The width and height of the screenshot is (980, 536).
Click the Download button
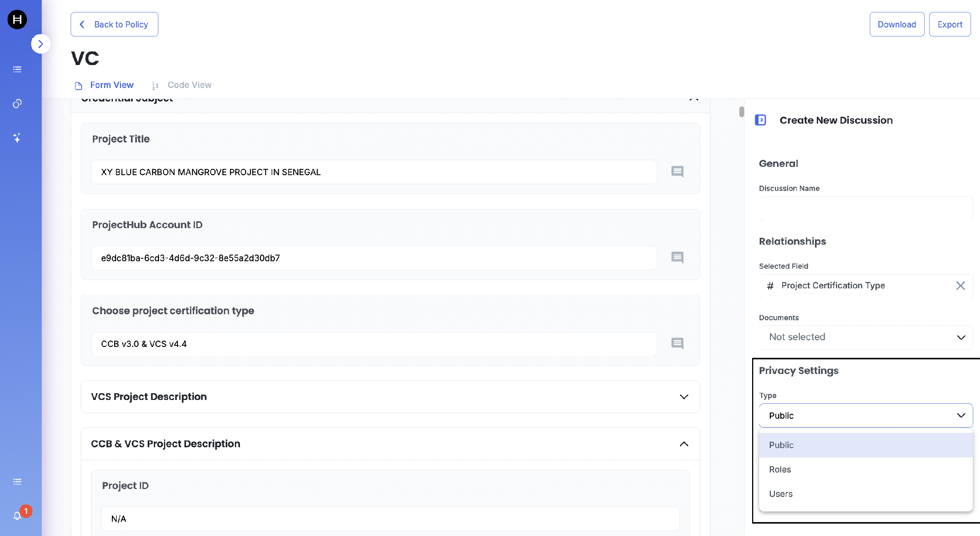(x=896, y=24)
